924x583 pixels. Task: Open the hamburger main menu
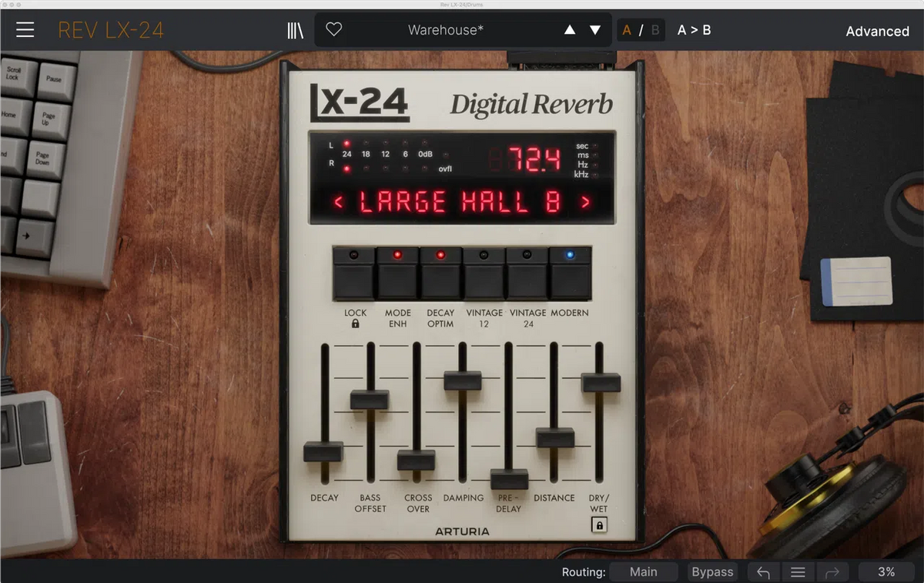click(25, 30)
